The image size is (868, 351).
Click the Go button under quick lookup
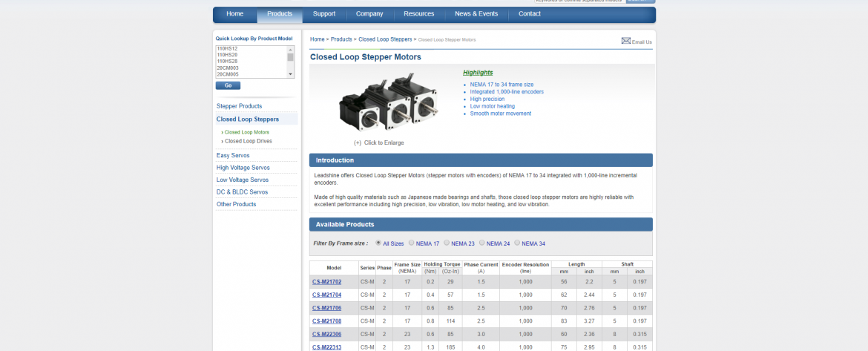228,86
